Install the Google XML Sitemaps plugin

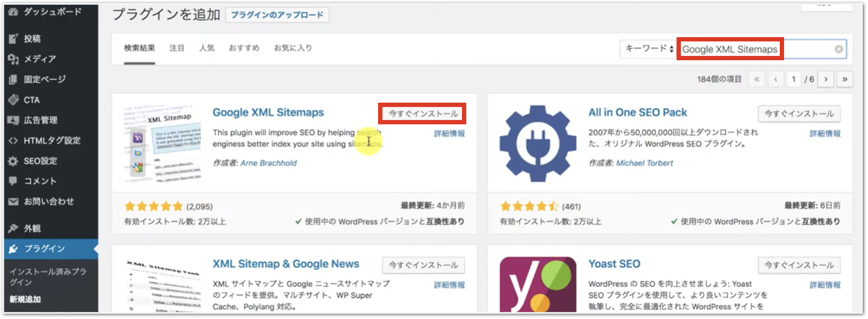coord(423,114)
